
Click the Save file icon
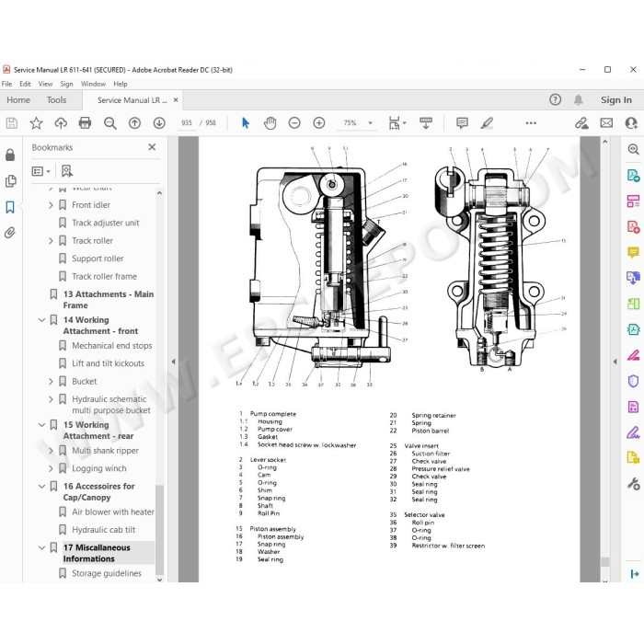click(x=11, y=122)
